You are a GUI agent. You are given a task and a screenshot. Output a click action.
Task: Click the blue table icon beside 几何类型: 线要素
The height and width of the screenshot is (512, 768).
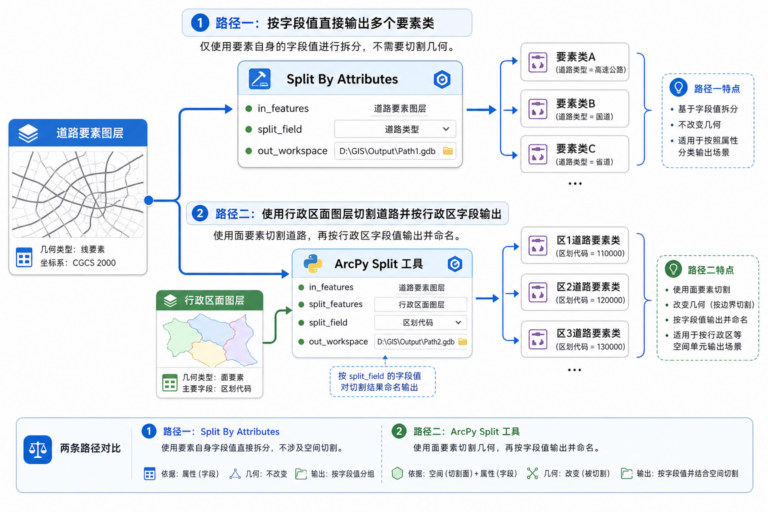point(24,257)
